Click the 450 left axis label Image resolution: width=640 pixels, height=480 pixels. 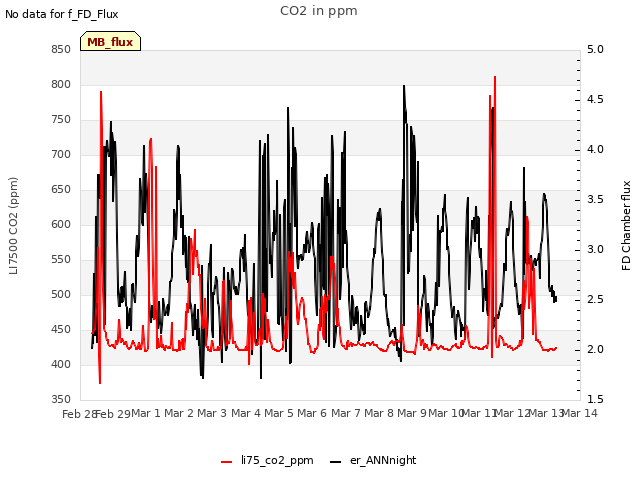tap(61, 329)
